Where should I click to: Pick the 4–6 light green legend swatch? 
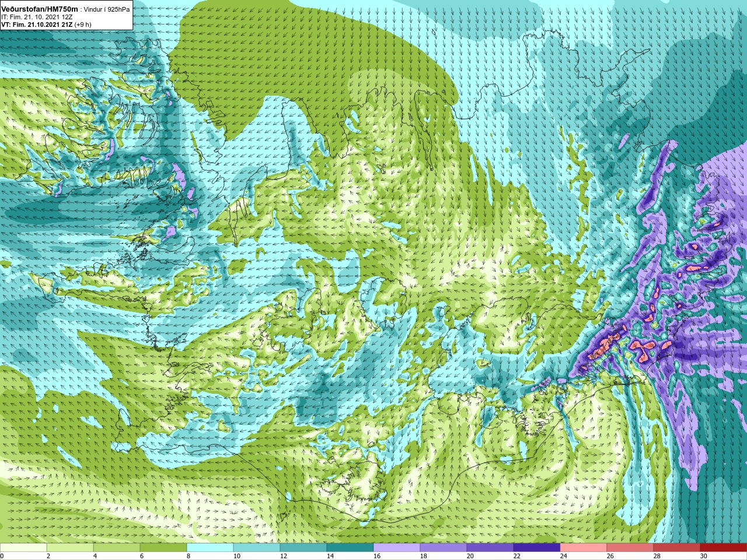click(117, 548)
